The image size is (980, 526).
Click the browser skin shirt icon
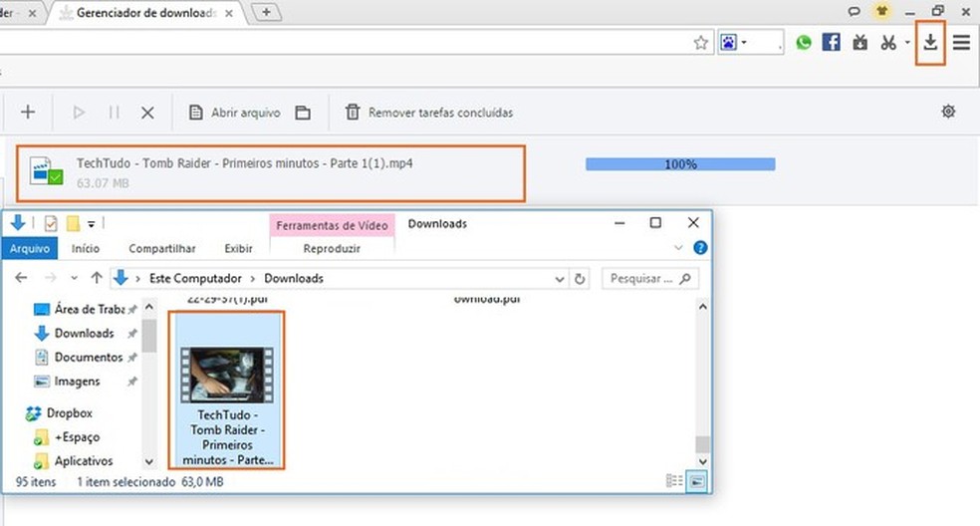coord(882,11)
